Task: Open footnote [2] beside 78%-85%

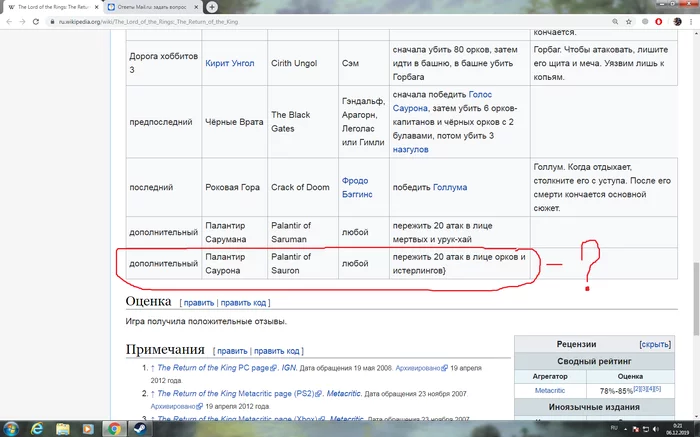Action: pyautogui.click(x=637, y=388)
